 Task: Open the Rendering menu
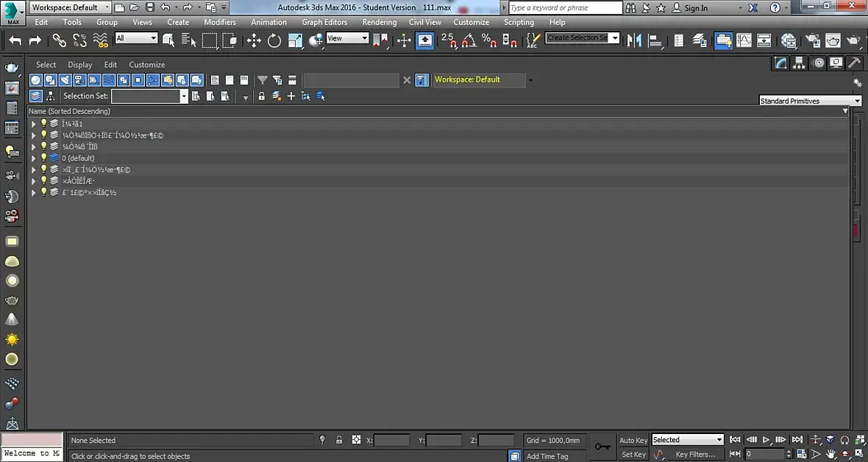click(379, 22)
